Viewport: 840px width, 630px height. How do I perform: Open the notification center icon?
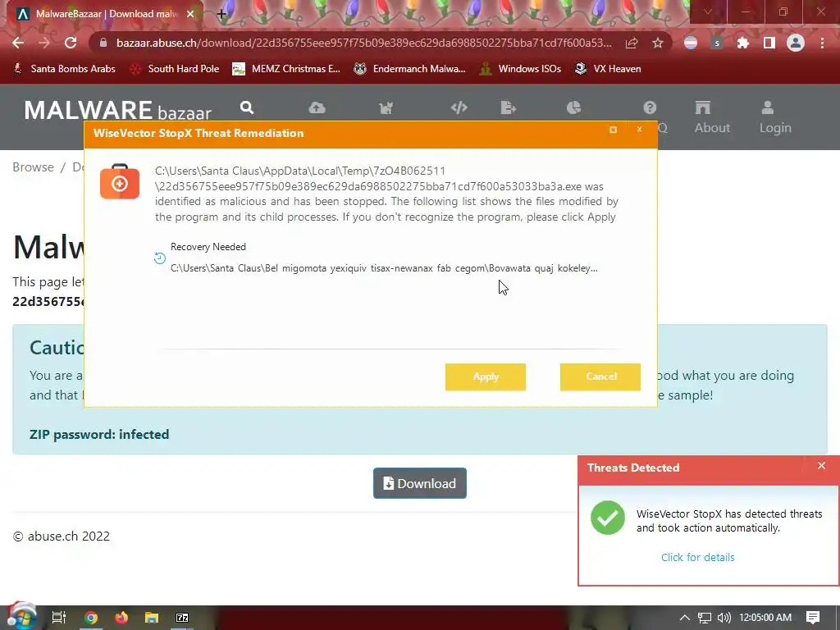813,618
